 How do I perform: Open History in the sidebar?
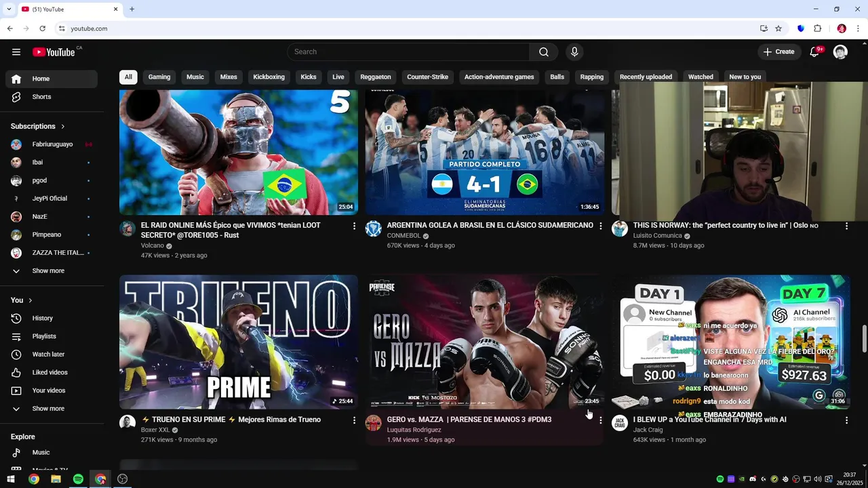(52, 319)
